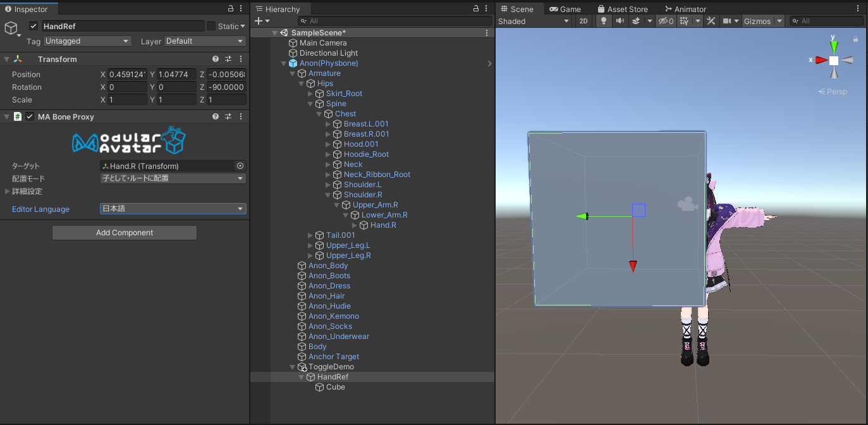The height and width of the screenshot is (425, 868).
Task: Switch projection via Persp label
Action: [833, 92]
